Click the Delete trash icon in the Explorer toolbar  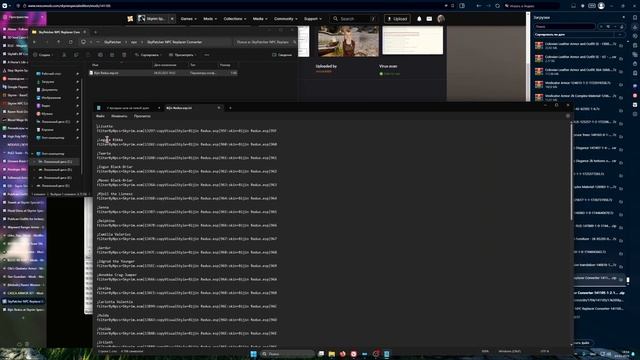(x=124, y=55)
